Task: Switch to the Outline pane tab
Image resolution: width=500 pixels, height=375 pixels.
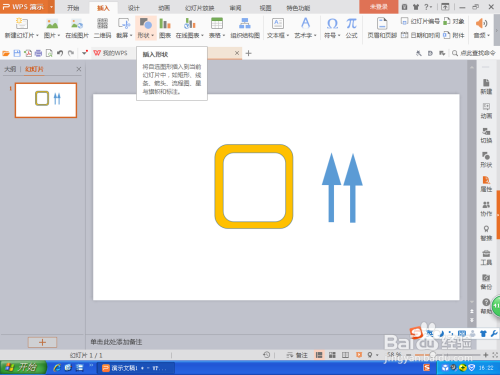Action: pyautogui.click(x=10, y=69)
